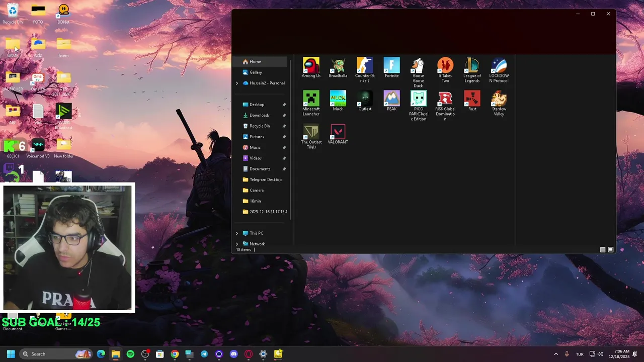
Task: Select the RISK Global Domination icon
Action: [x=445, y=106]
